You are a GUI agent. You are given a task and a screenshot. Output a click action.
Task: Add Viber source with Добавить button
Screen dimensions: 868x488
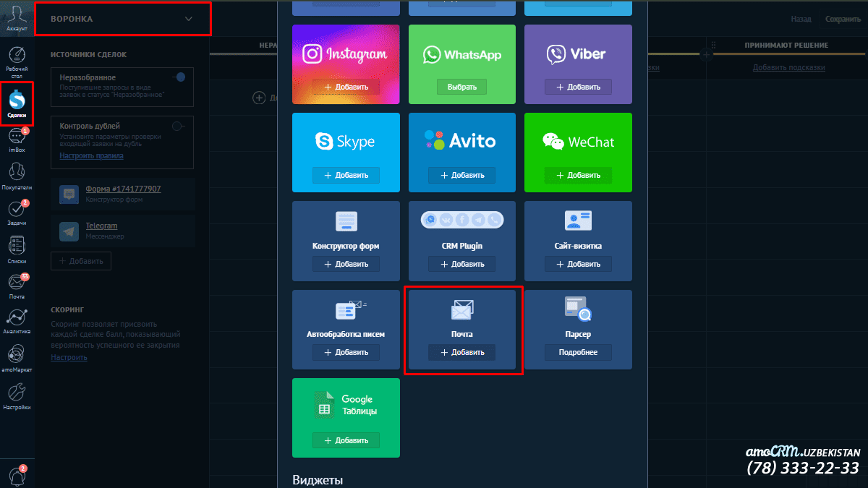(578, 87)
